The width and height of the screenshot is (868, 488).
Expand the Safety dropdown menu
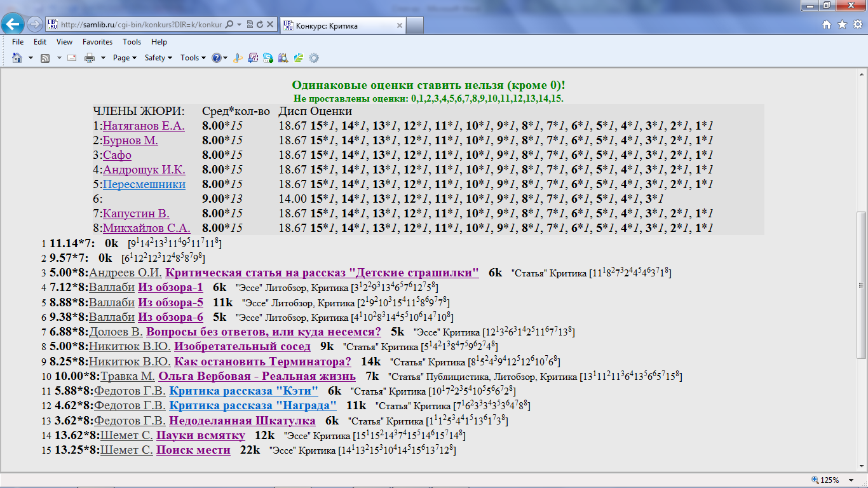pos(158,58)
